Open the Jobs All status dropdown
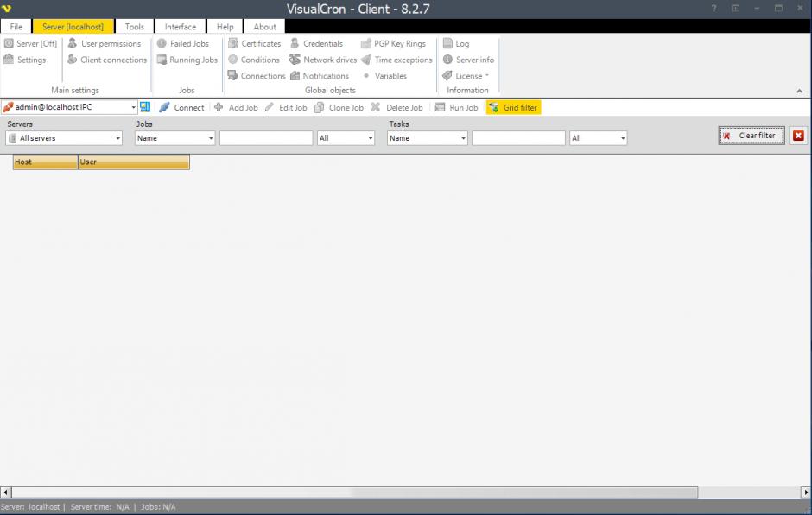Viewport: 812px width, 515px height. point(371,138)
